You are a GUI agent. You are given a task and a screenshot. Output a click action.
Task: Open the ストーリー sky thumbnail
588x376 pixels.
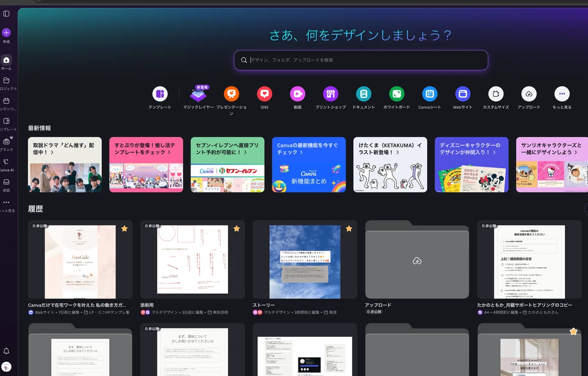[305, 259]
